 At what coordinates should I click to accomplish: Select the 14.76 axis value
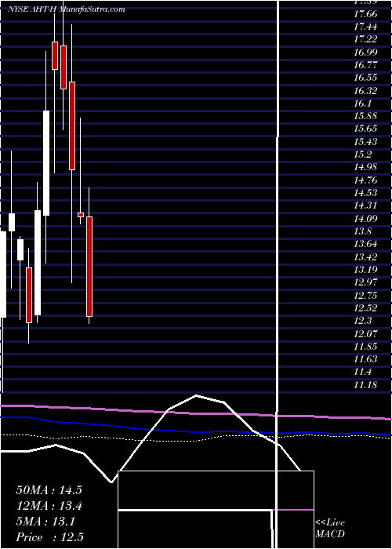point(366,180)
